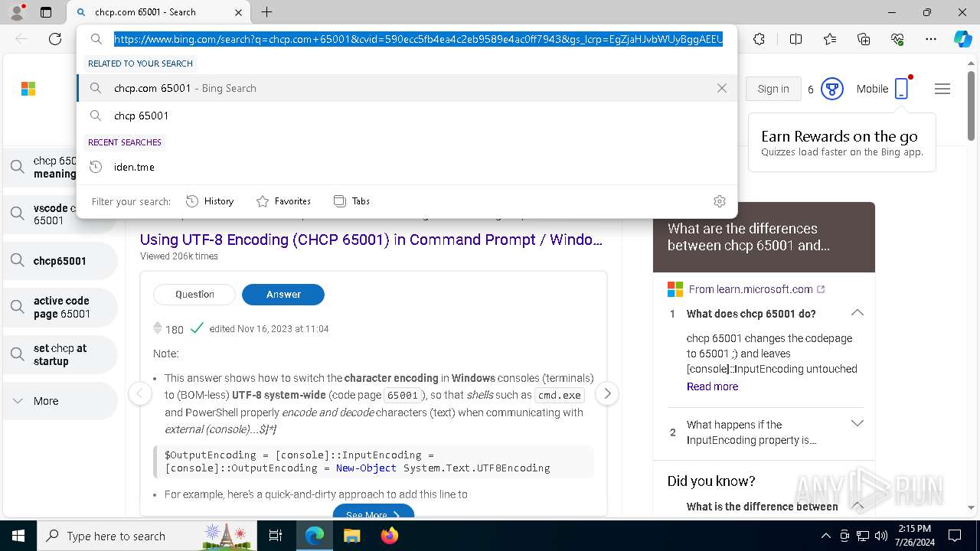980x551 pixels.
Task: Toggle split screen view icon
Action: coord(795,39)
